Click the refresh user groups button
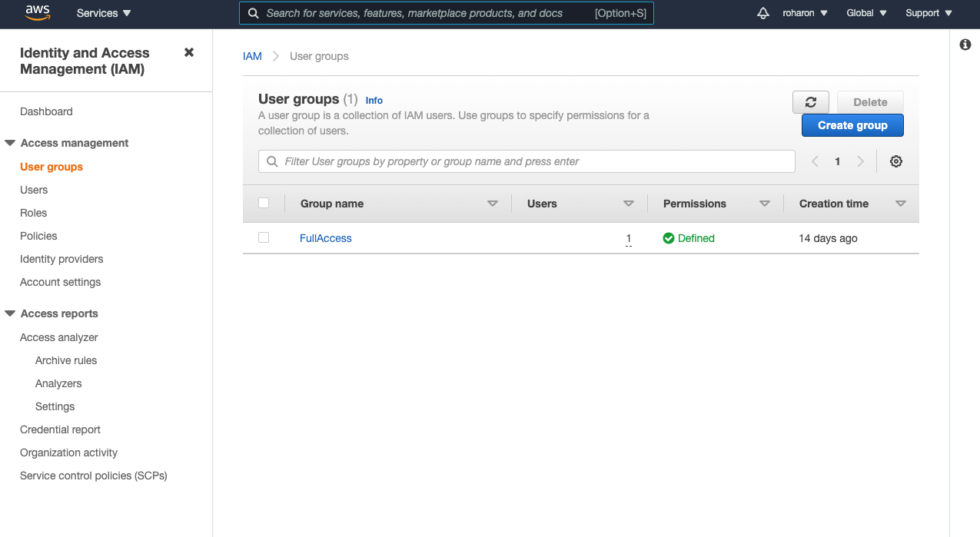This screenshot has width=980, height=537. point(811,102)
